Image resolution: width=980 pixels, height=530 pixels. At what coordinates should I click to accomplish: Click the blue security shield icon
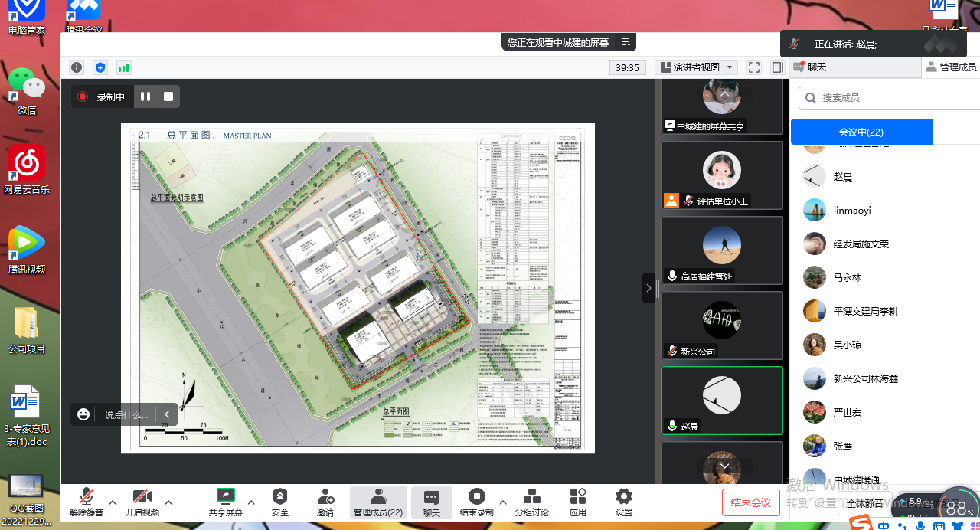pyautogui.click(x=100, y=67)
